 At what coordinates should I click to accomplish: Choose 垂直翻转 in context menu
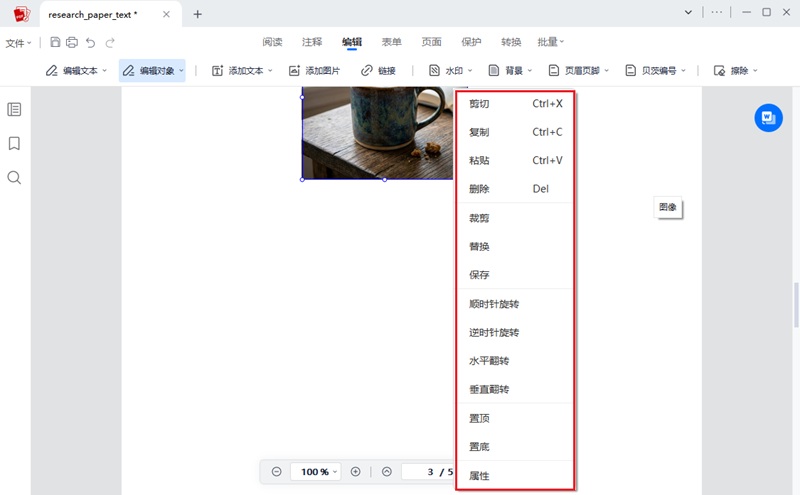[515, 389]
